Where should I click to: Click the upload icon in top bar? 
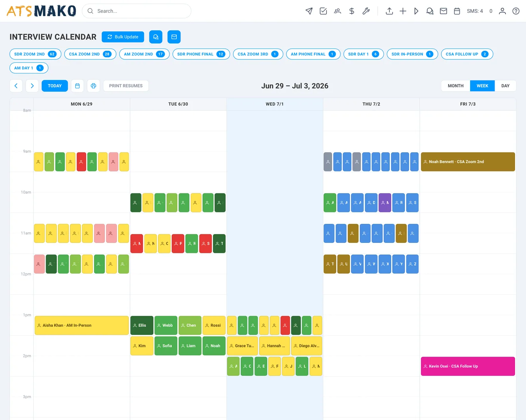[389, 11]
